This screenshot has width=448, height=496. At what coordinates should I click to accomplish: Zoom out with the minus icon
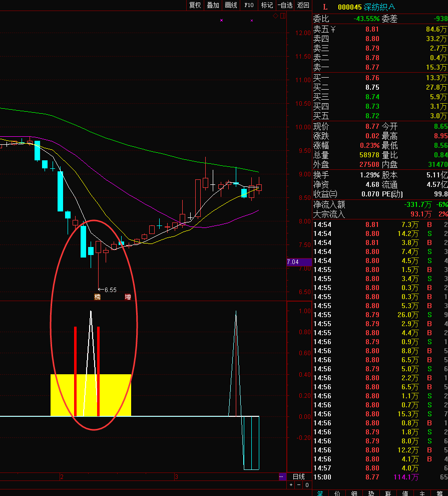[x=299, y=485]
